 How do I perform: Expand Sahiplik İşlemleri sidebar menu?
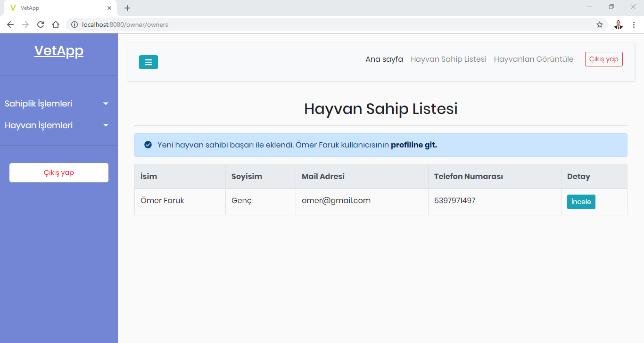pyautogui.click(x=57, y=104)
